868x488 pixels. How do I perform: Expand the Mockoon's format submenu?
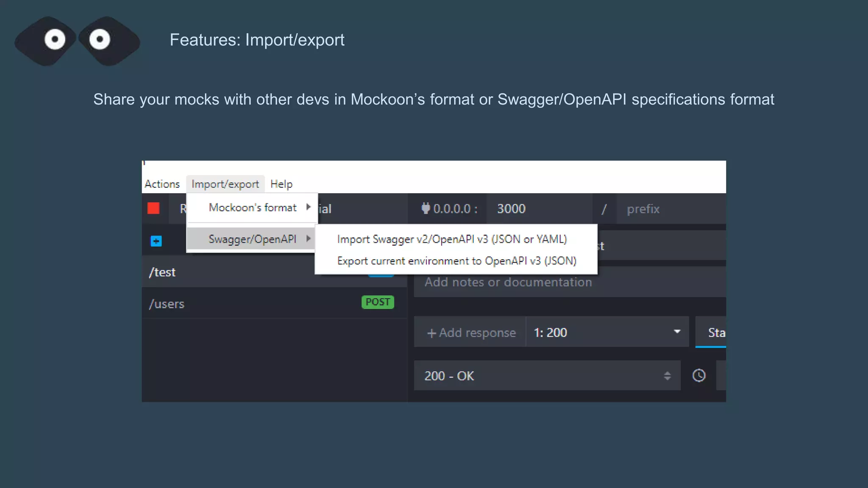(x=253, y=208)
